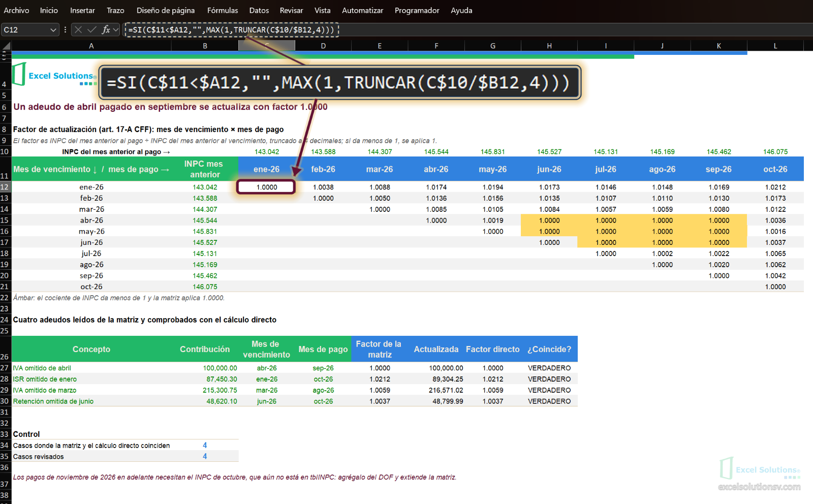Open the Insertar tab
The image size is (813, 504).
82,10
